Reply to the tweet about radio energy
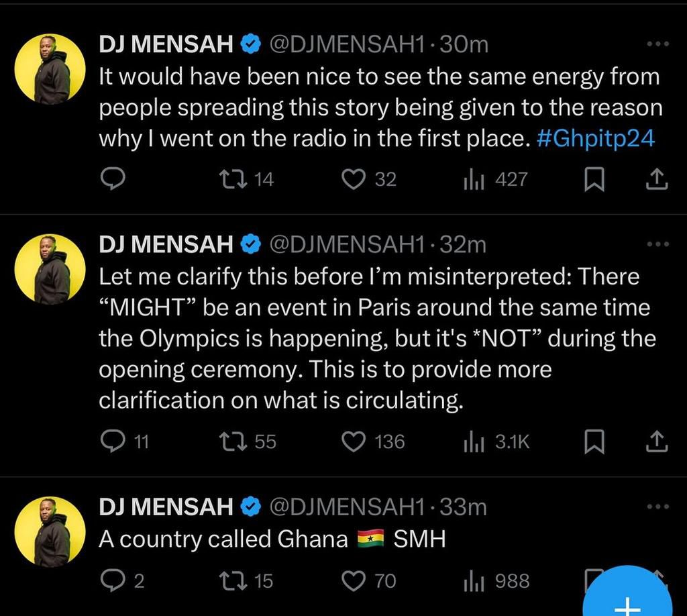 click(x=115, y=179)
